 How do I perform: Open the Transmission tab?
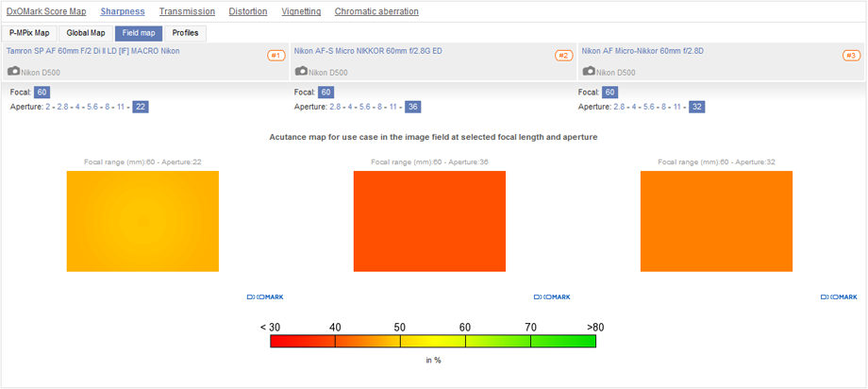point(187,11)
